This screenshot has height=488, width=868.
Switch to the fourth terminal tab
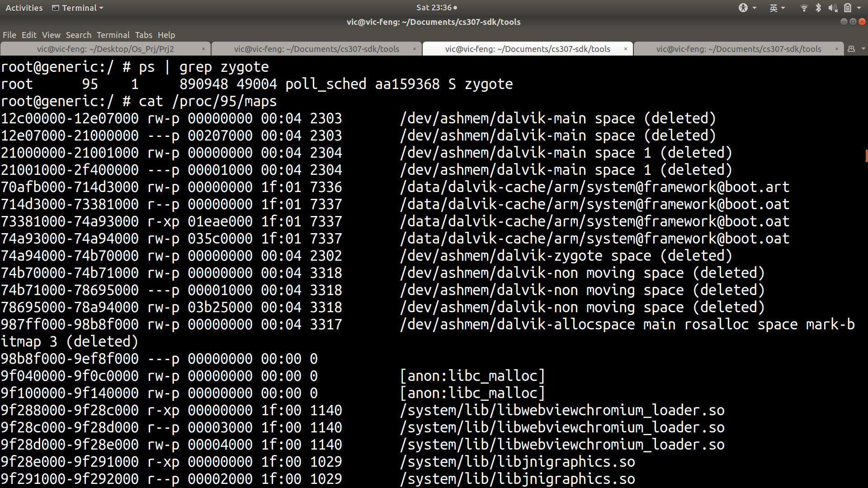pyautogui.click(x=738, y=49)
